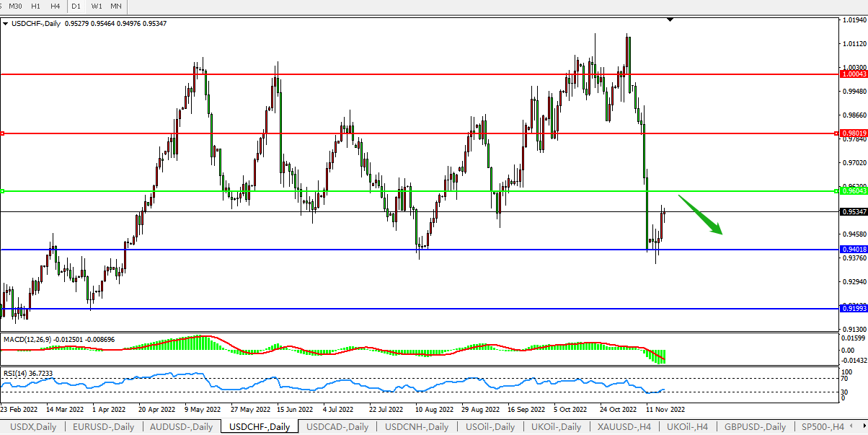The height and width of the screenshot is (435, 868).
Task: Click the RSI(14) indicator label
Action: [14, 373]
